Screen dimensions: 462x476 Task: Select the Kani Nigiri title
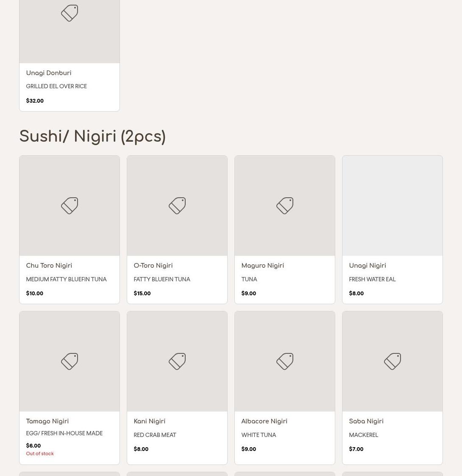point(150,421)
